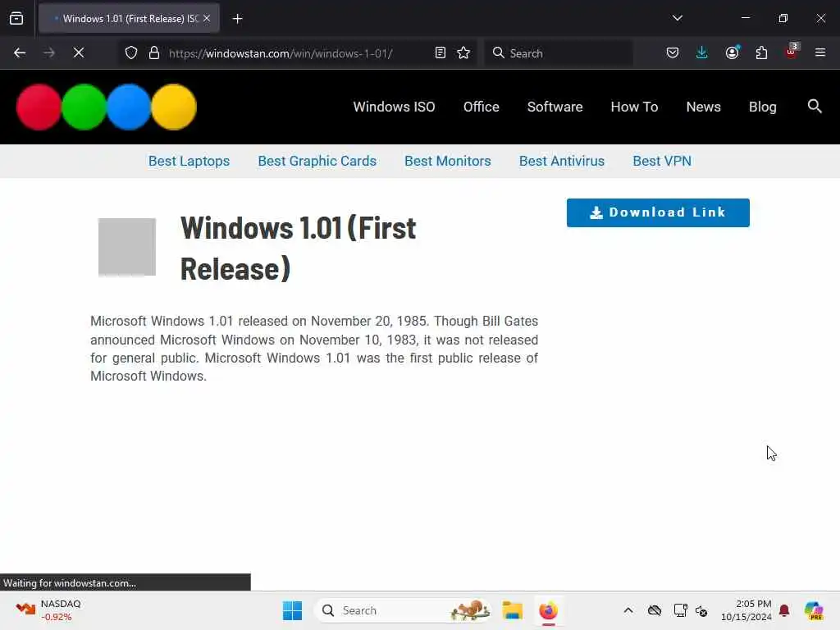Viewport: 840px width, 630px height.
Task: Go to the News section
Action: (703, 107)
